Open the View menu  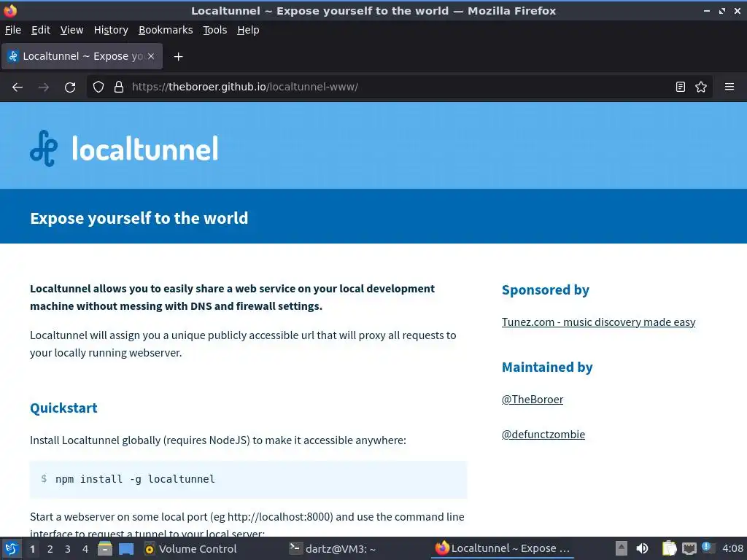point(71,30)
